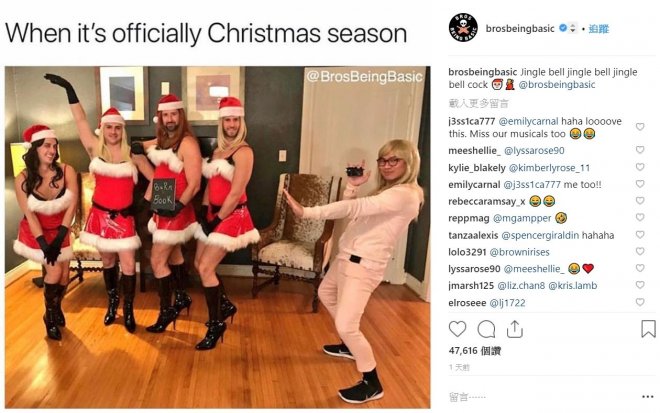Like the comment by lyssarose90

pyautogui.click(x=640, y=268)
